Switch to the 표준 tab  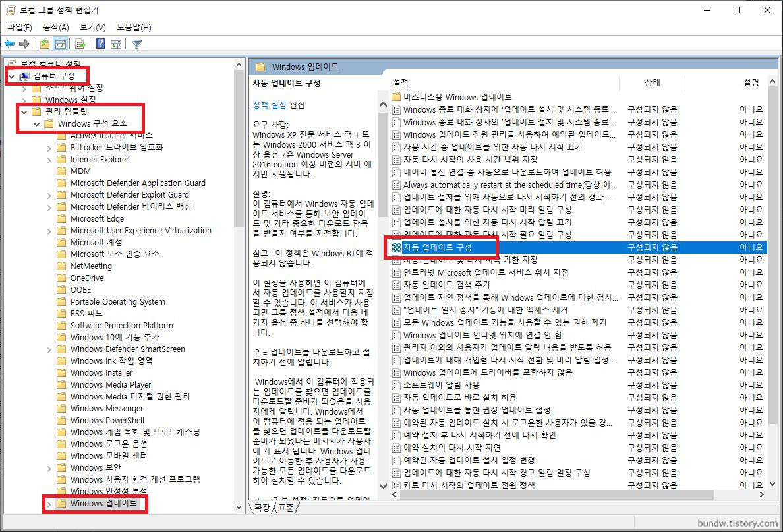click(x=286, y=508)
